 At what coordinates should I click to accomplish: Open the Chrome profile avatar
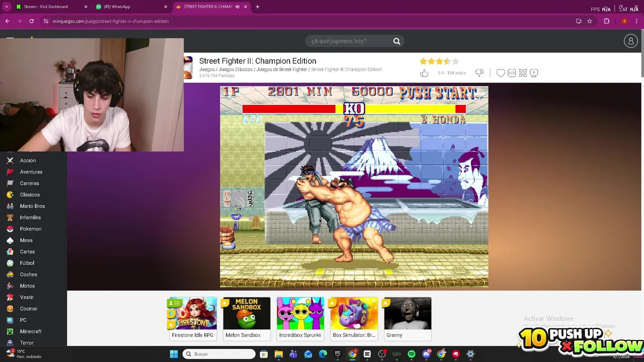(624, 21)
